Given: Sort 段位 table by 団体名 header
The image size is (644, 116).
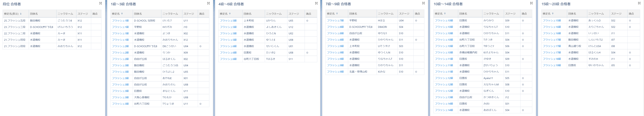Looking at the screenshot, I should coord(42,14).
